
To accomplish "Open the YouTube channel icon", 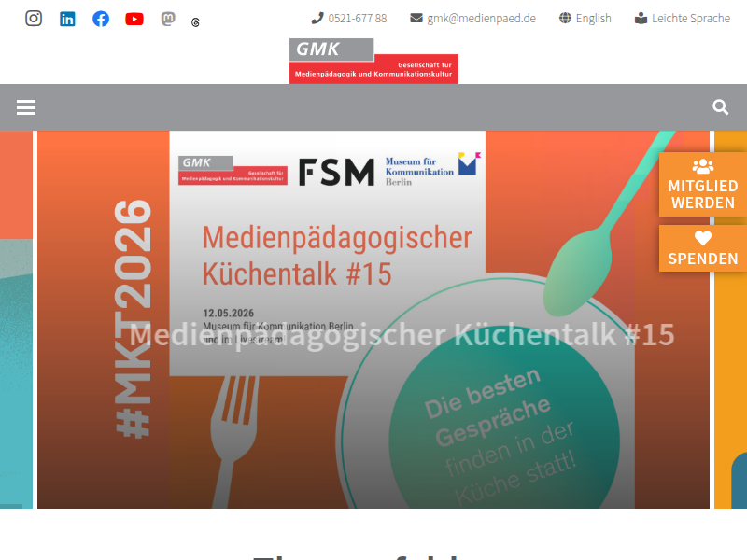I will pyautogui.click(x=134, y=19).
